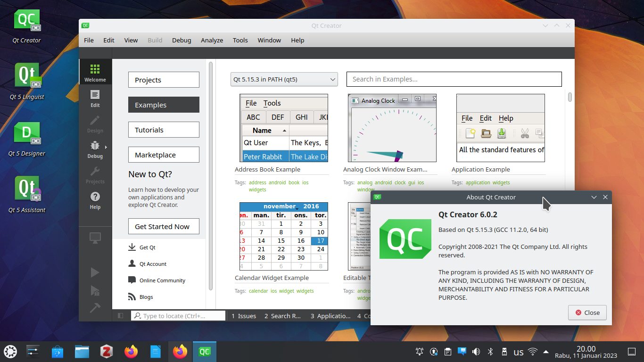The image size is (644, 362).
Task: Click Projects button on Welcome page
Action: (164, 80)
